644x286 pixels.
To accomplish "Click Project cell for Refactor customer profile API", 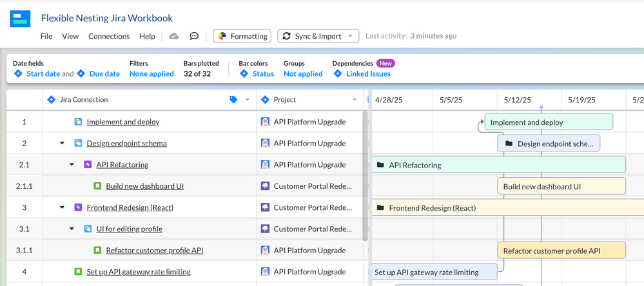I will pos(310,251).
